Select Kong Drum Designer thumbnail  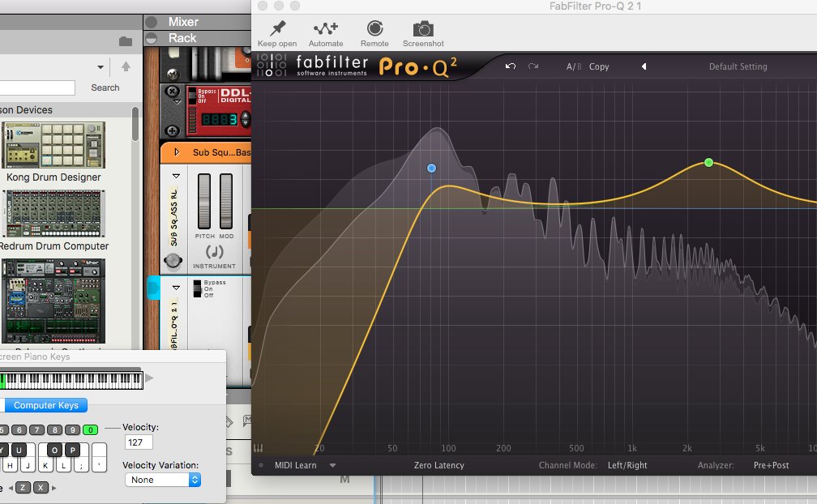[x=53, y=145]
